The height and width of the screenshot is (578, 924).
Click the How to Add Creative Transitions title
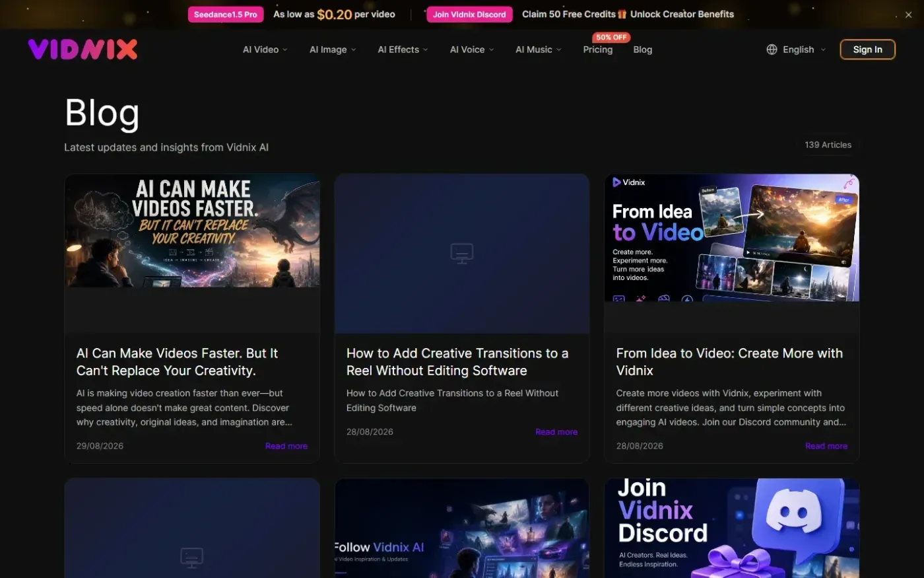click(x=457, y=362)
